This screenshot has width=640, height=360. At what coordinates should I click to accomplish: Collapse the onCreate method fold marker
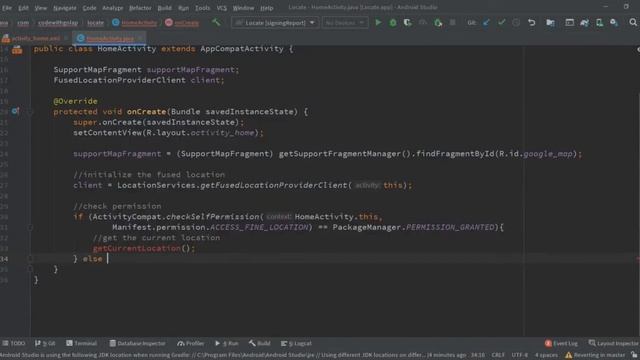click(x=30, y=112)
